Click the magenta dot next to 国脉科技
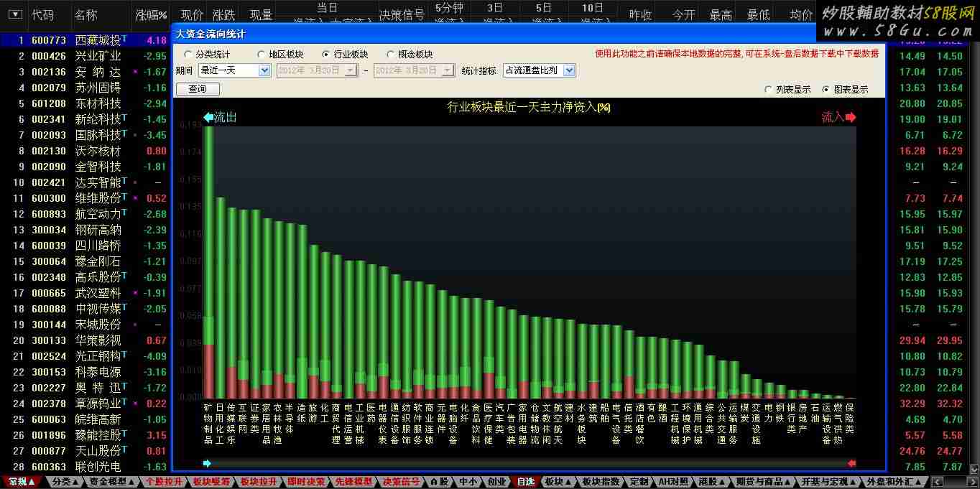This screenshot has width=980, height=489. (135, 135)
